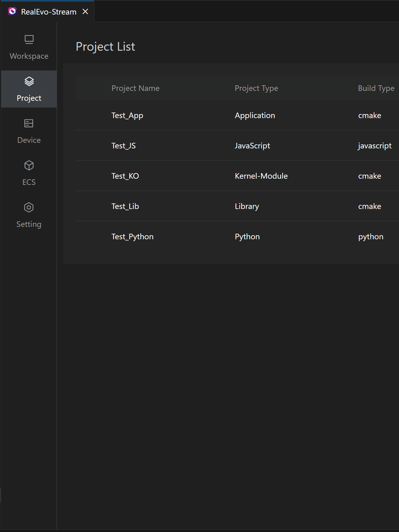Click the cmake build type for Test_Lib

click(369, 206)
